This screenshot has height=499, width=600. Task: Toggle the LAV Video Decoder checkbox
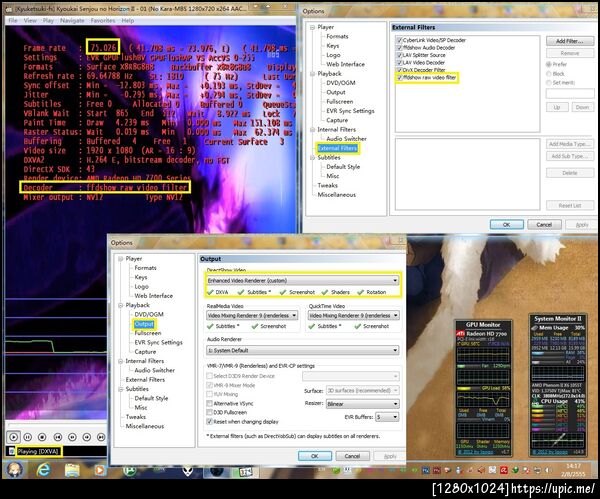point(399,62)
